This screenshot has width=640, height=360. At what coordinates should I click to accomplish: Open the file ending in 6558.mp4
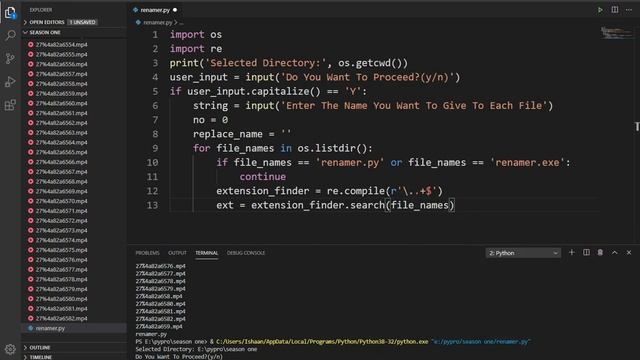point(62,84)
